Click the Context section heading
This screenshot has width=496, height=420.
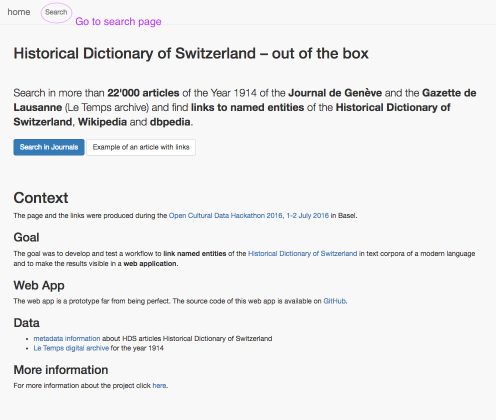click(41, 198)
